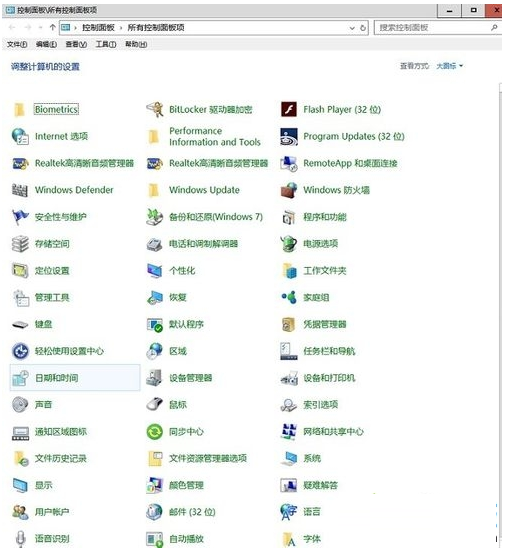Open the 设备管理器 icon
The height and width of the screenshot is (548, 506).
tap(155, 378)
